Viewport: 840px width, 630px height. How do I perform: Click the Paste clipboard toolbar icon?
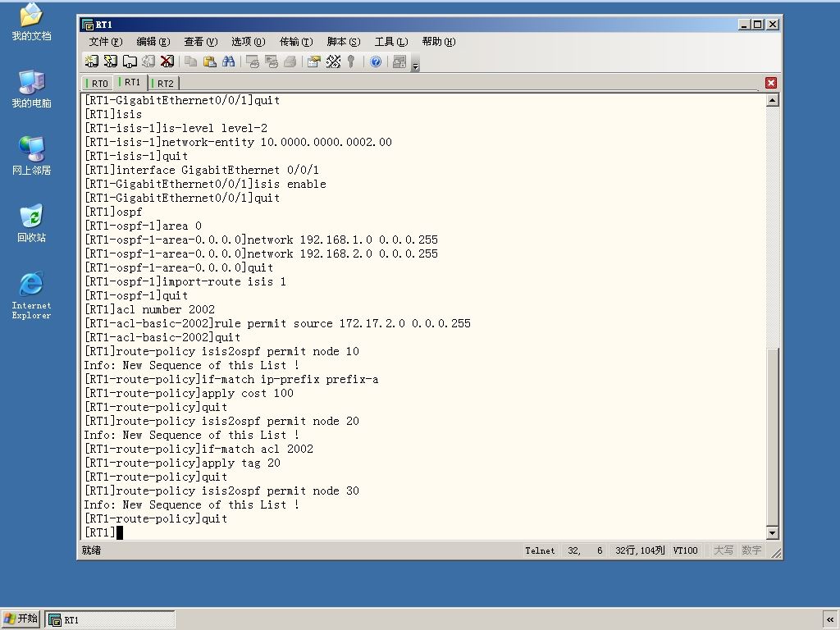210,62
